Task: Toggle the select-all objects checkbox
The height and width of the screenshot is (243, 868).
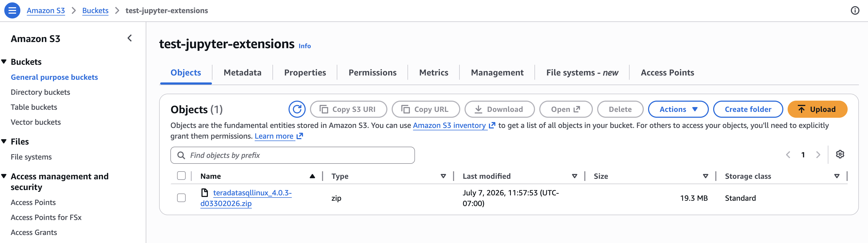Action: [181, 176]
